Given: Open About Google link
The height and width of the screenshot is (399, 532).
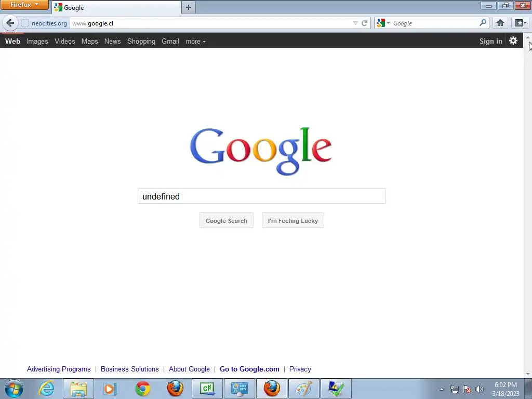Looking at the screenshot, I should 189,369.
